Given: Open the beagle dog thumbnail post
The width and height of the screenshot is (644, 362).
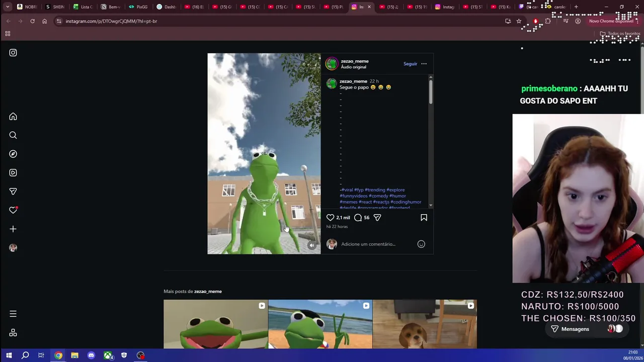Looking at the screenshot, I should (425, 324).
